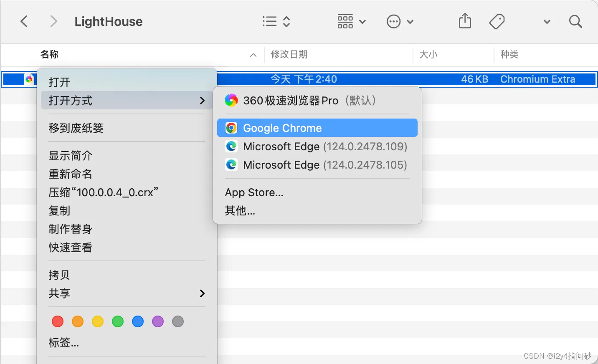Open the grouping options icon dropdown

pyautogui.click(x=351, y=21)
